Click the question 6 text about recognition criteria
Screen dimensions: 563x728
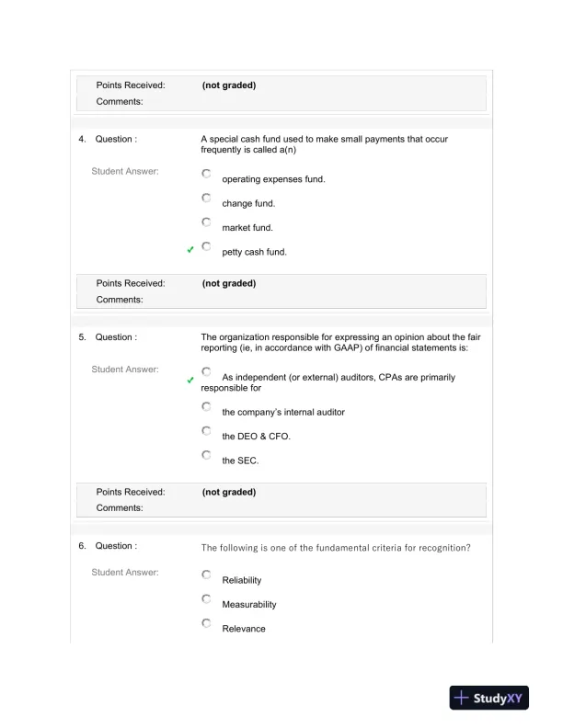click(x=336, y=547)
